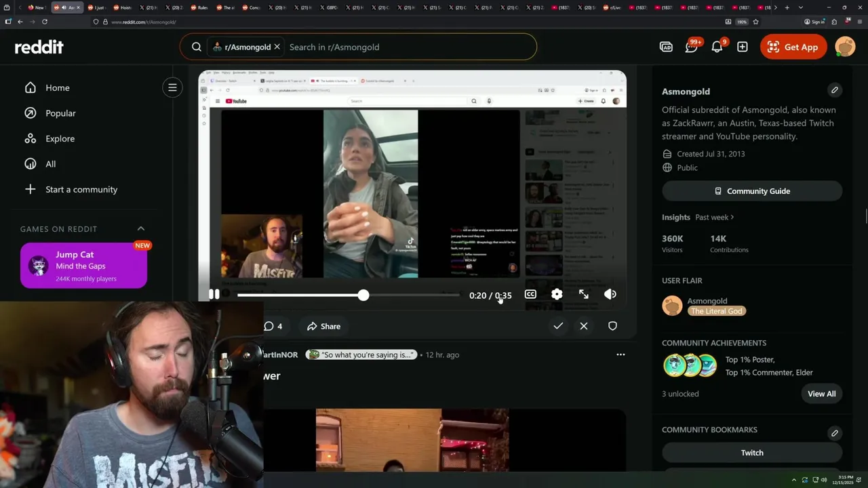The width and height of the screenshot is (868, 488).
Task: Open The Literal God user flair
Action: click(x=717, y=311)
